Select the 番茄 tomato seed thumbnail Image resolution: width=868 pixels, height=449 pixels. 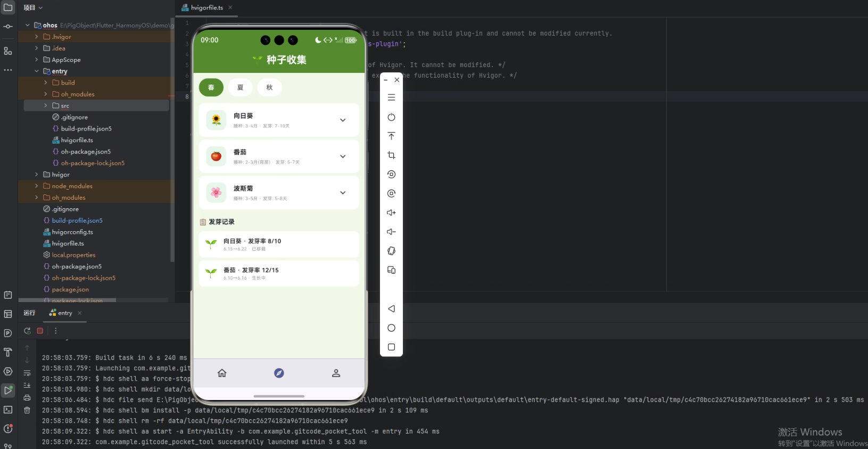216,157
